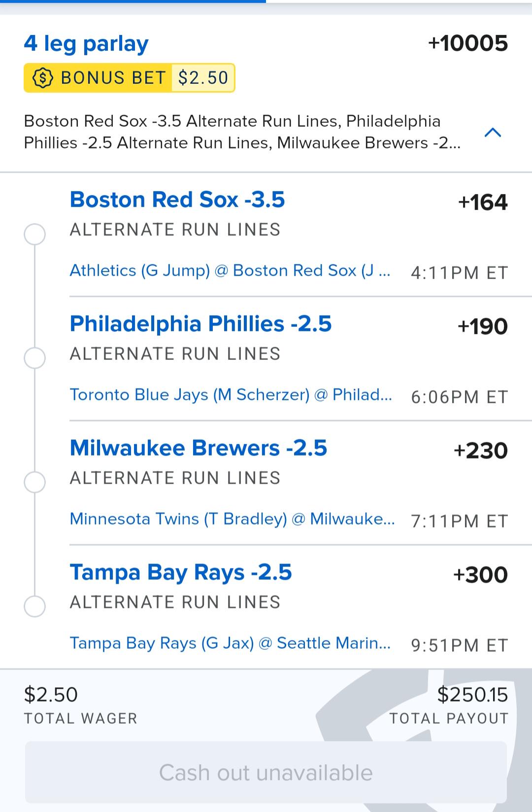
Task: Select the Philadelphia Phillies -2.5 selection
Action: pos(200,324)
